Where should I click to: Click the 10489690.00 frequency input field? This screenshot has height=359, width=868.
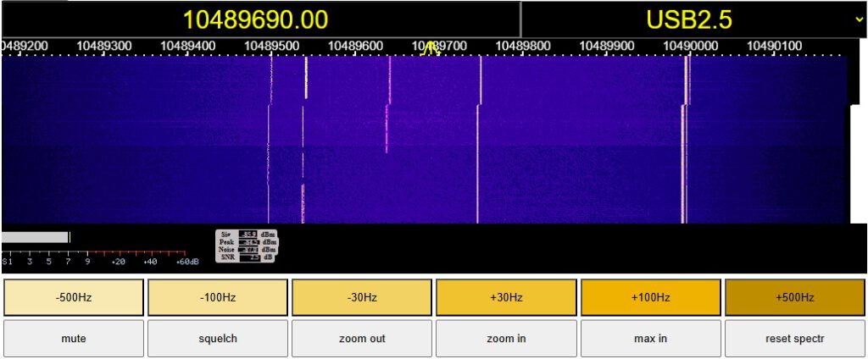(x=260, y=19)
